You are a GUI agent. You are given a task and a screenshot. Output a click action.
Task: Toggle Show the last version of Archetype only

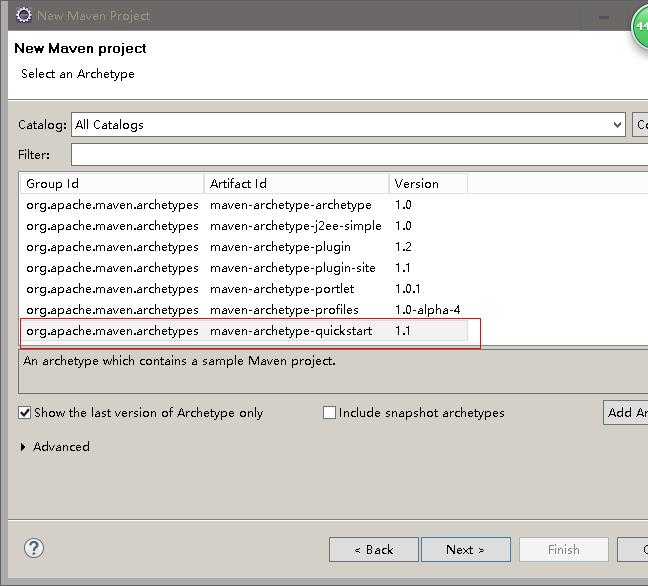24,412
